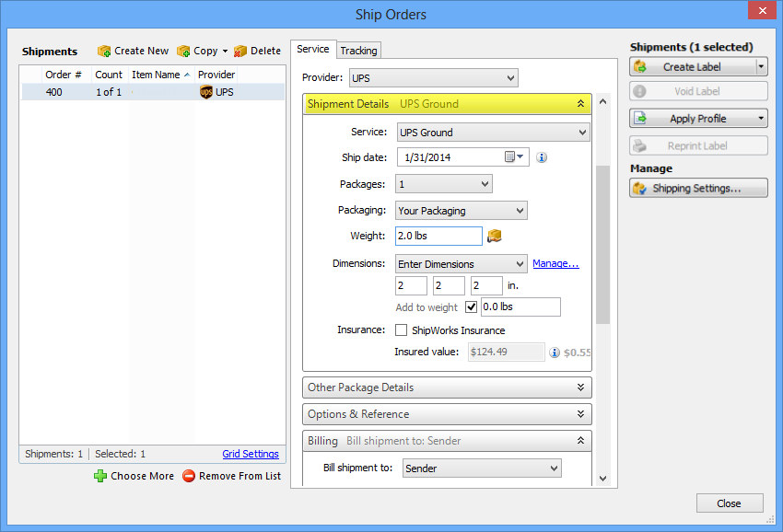This screenshot has width=783, height=532.
Task: Sort by the Count column header
Action: pos(110,75)
